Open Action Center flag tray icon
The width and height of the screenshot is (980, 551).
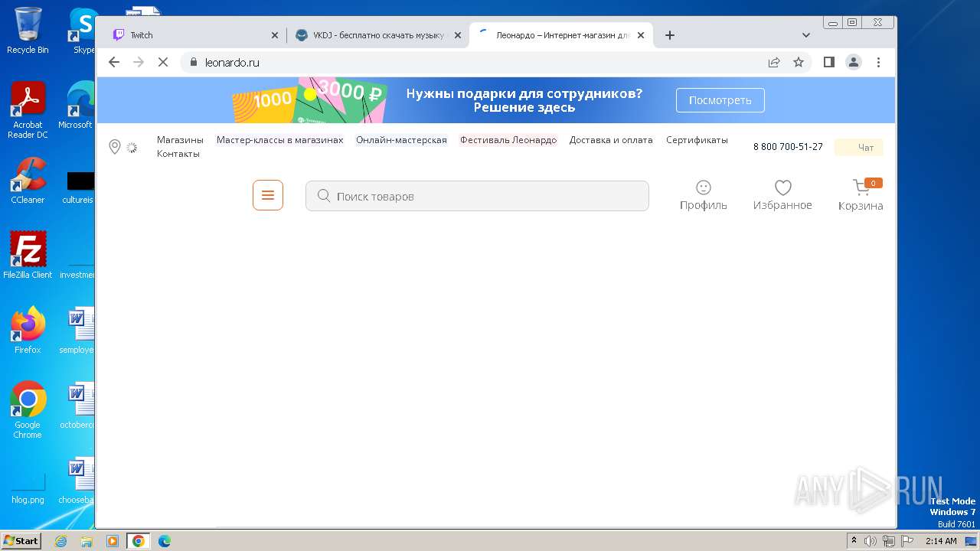pos(906,541)
